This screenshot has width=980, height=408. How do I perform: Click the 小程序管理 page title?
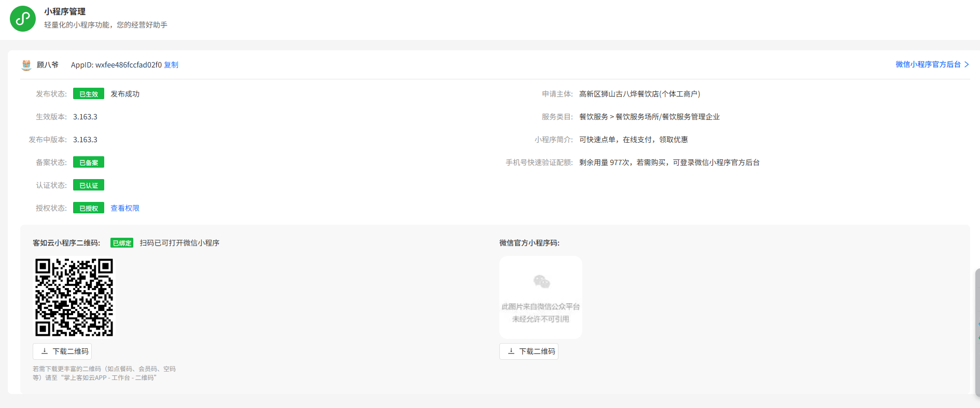[65, 11]
